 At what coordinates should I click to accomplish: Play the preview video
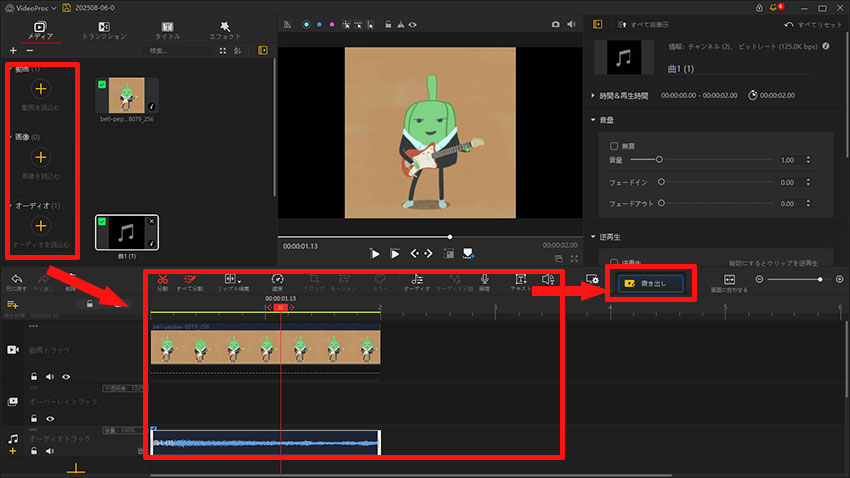pyautogui.click(x=375, y=253)
